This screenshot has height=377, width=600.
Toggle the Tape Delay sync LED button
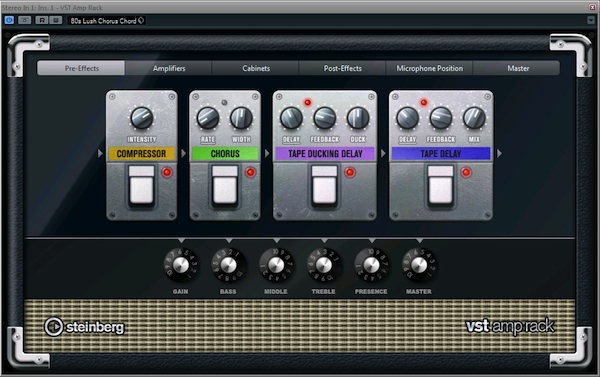click(424, 102)
